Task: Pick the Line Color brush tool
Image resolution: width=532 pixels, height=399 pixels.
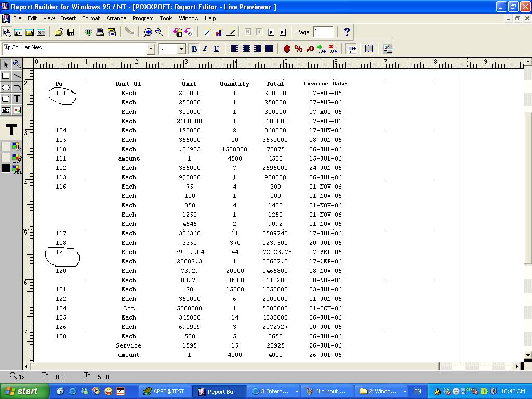Action: point(17,158)
